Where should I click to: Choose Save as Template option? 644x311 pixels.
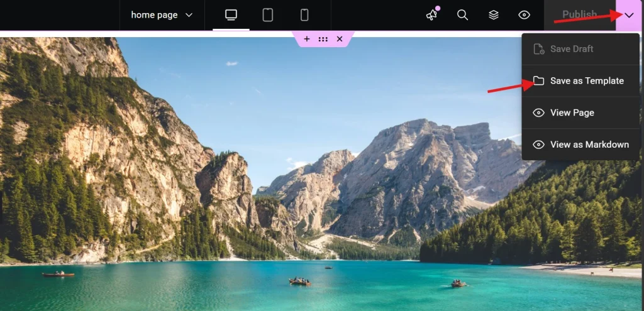pos(580,81)
